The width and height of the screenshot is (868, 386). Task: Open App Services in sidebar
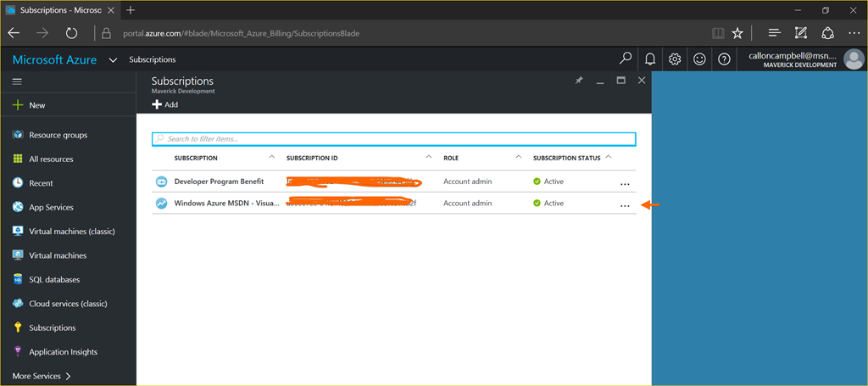click(x=51, y=207)
